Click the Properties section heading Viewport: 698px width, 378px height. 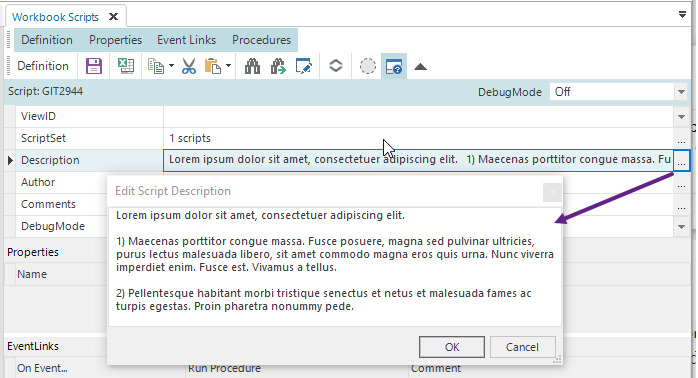coord(32,252)
